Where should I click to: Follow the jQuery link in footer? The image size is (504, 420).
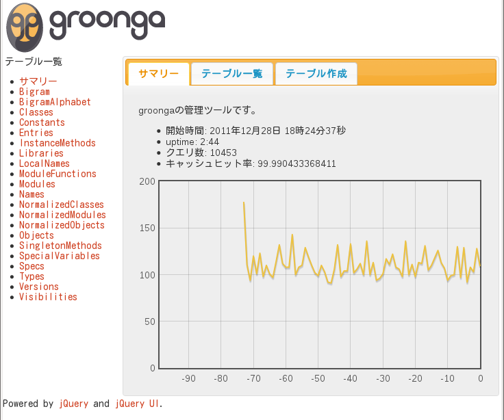click(73, 404)
